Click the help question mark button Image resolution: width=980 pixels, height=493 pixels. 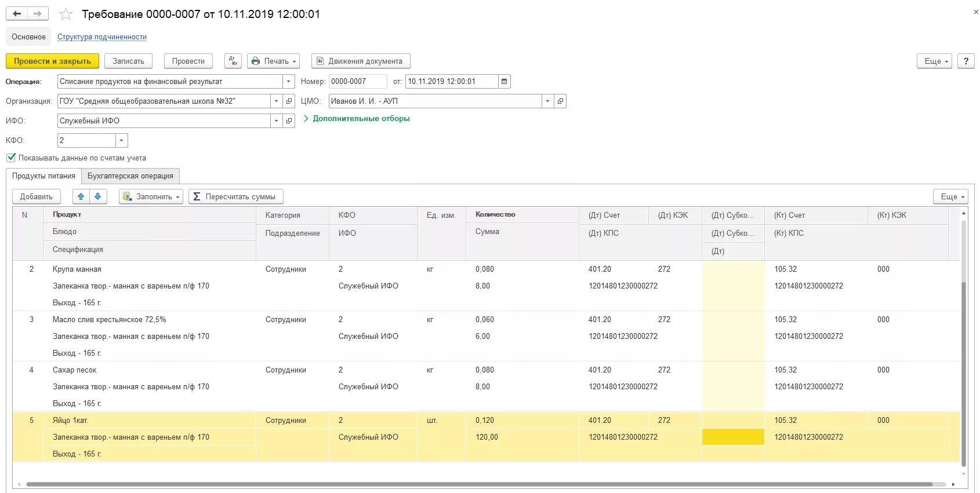pos(966,61)
